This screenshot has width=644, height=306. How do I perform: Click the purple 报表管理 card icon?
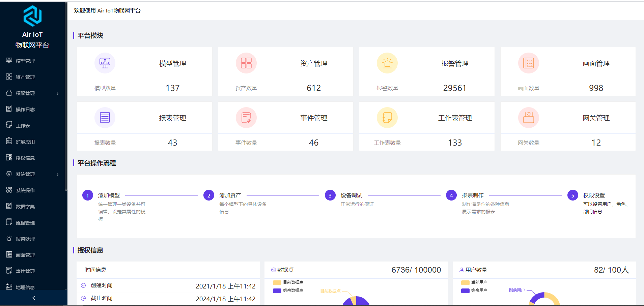(x=105, y=118)
